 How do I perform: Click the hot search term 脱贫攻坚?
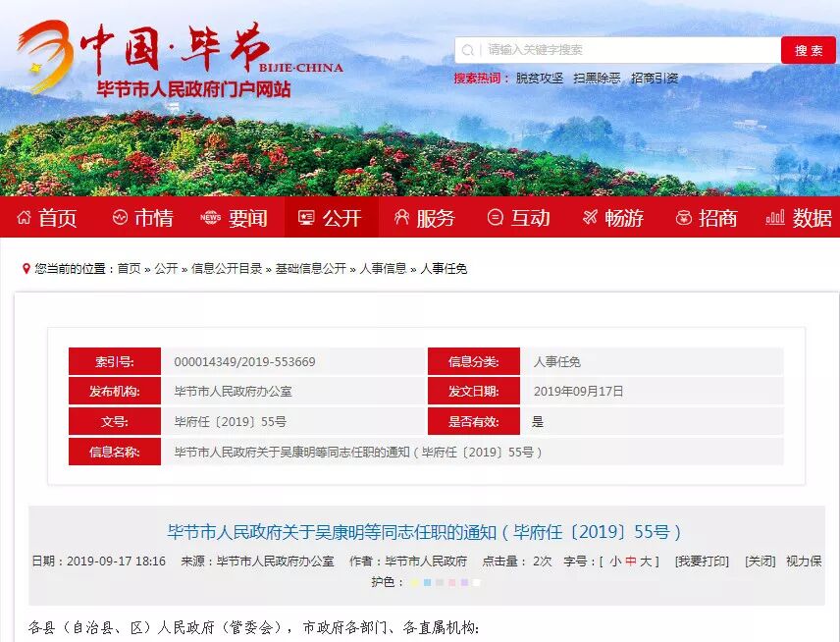[x=540, y=79]
